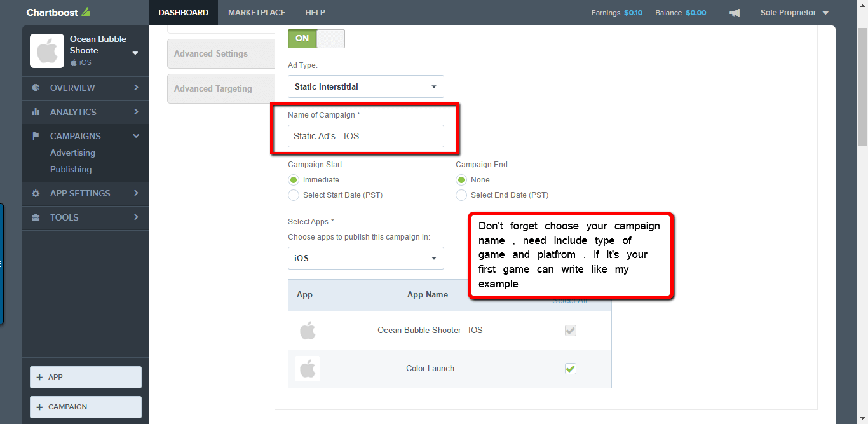Select the End Date (PST) option
The image size is (868, 424).
click(461, 195)
